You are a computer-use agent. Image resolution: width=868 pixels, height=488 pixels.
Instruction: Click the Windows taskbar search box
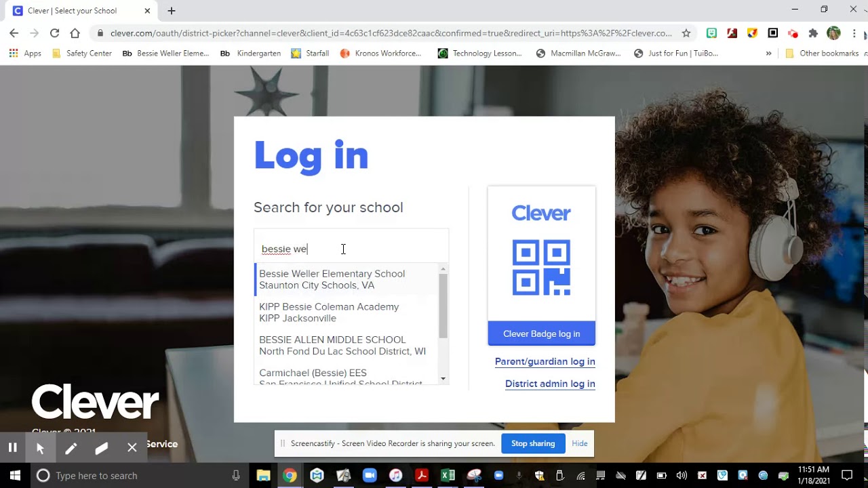coord(139,475)
